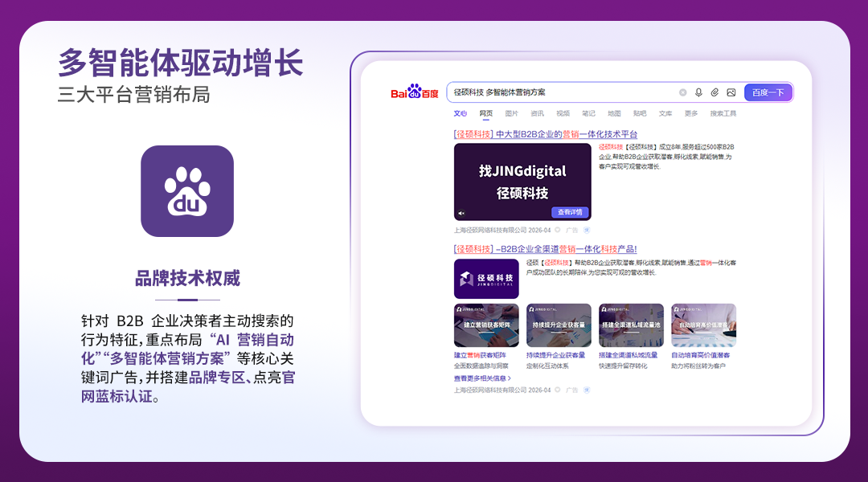
Task: Toggle the mute speaker icon on the video
Action: click(461, 213)
